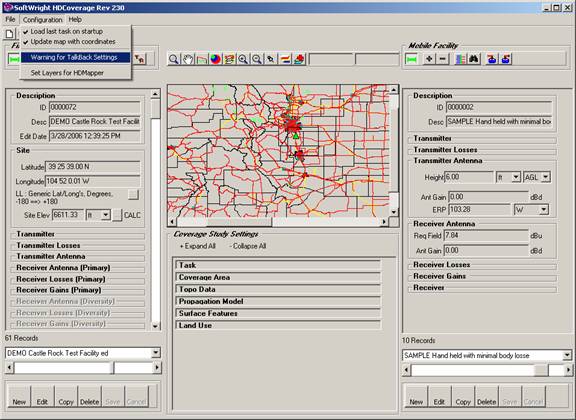Click the new document icon below File
Screen dimensions: 576x420
pyautogui.click(x=10, y=34)
